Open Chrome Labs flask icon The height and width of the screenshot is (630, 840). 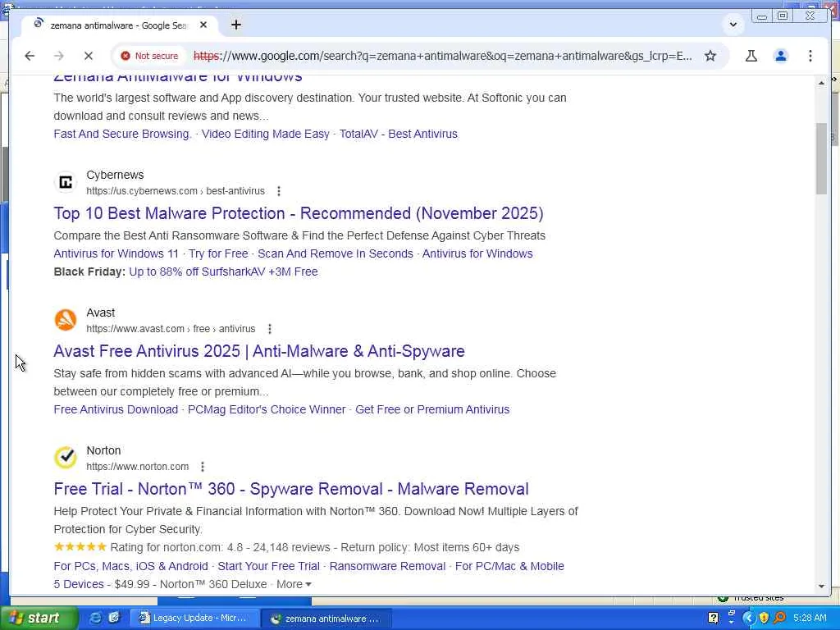751,56
